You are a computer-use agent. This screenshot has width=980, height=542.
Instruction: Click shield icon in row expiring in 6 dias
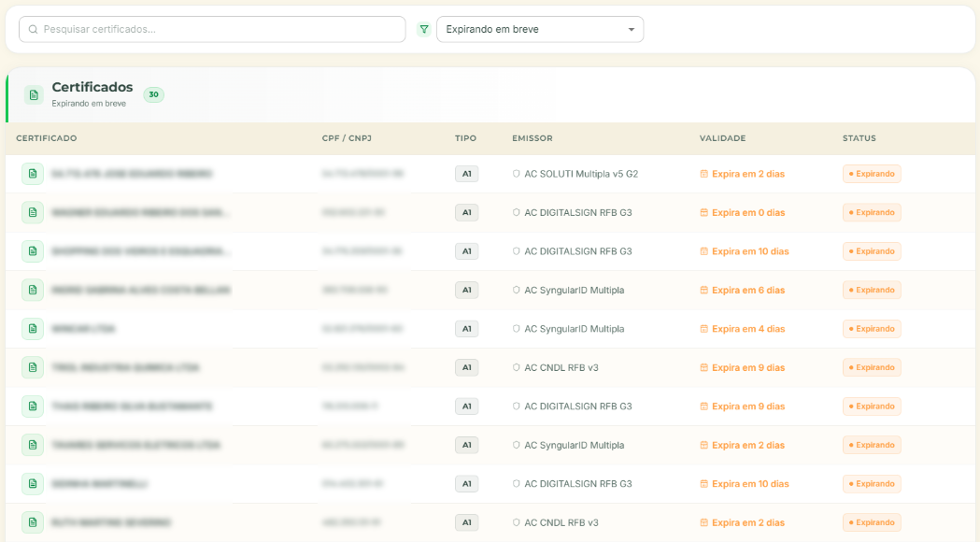(517, 290)
